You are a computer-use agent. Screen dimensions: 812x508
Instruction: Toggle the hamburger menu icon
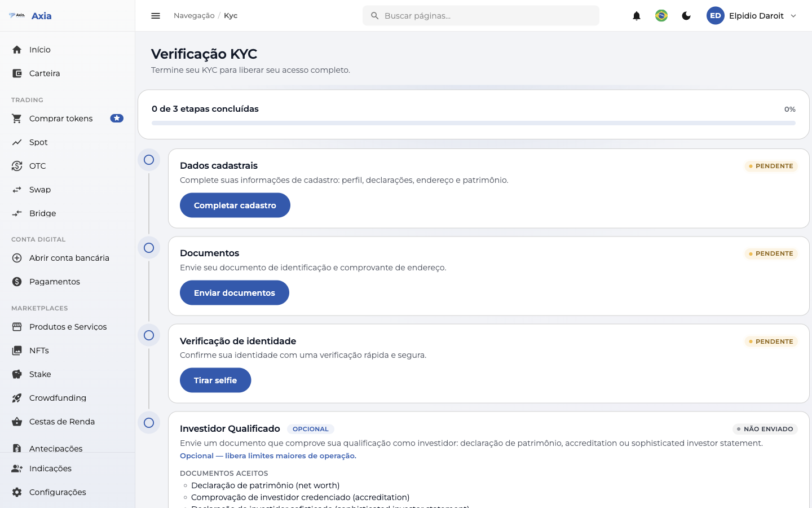point(156,16)
